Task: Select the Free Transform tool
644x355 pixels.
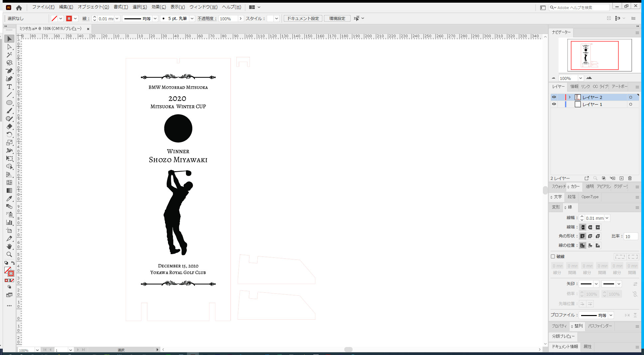Action: coord(9,159)
